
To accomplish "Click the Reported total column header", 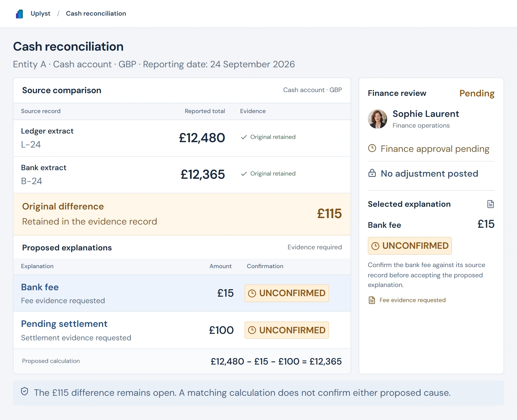I will pos(205,111).
